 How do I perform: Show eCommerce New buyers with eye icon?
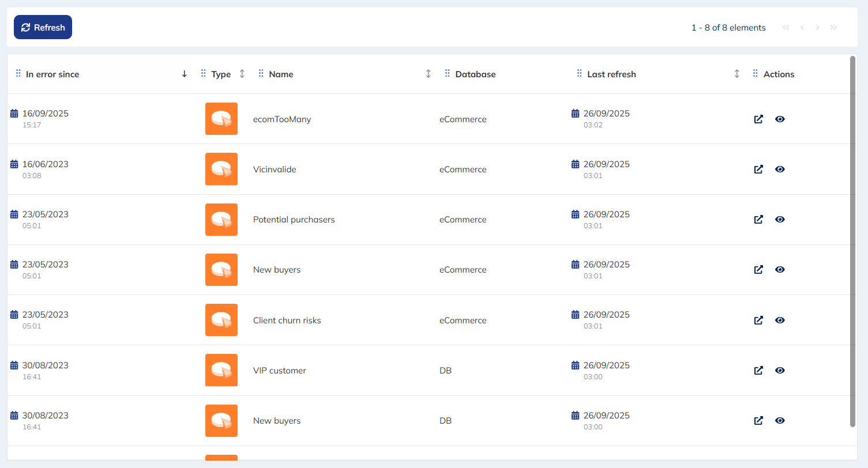[x=780, y=270]
